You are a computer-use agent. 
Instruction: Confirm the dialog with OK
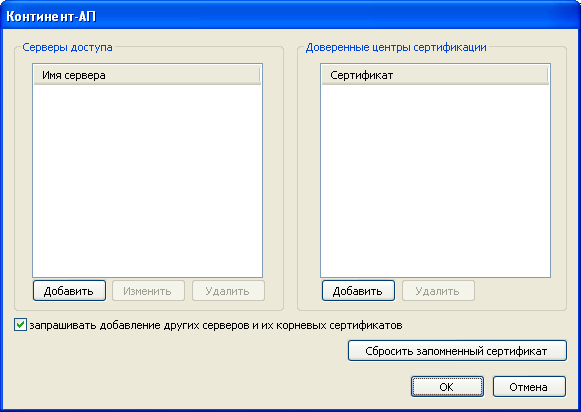(447, 387)
